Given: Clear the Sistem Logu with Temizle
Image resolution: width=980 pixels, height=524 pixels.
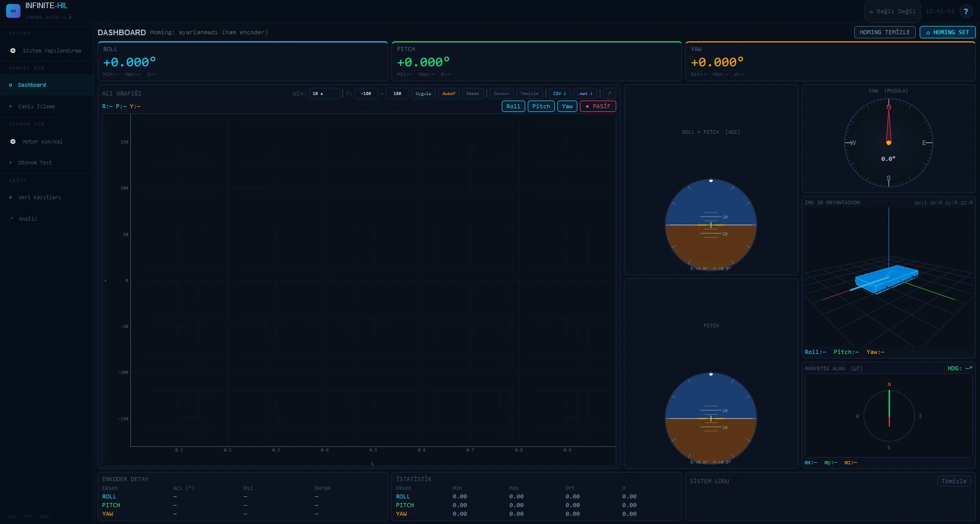Looking at the screenshot, I should point(954,481).
